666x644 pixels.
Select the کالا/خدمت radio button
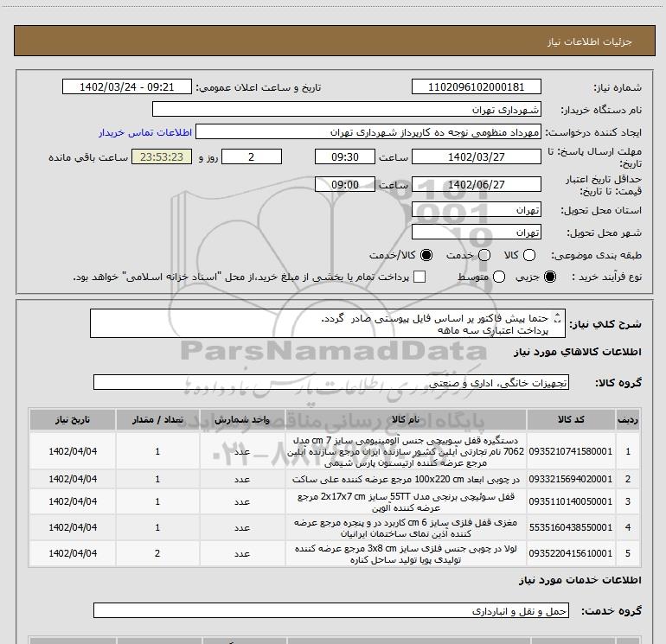426,255
